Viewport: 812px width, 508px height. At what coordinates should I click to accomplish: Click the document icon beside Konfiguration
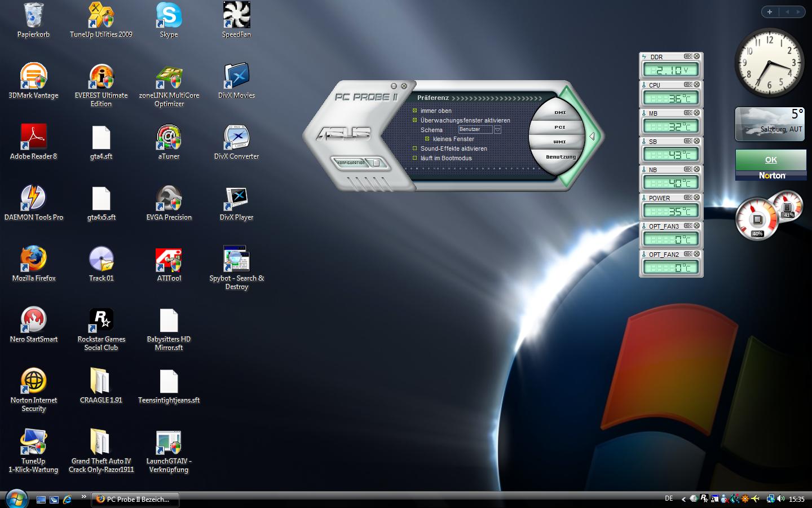coord(376,163)
